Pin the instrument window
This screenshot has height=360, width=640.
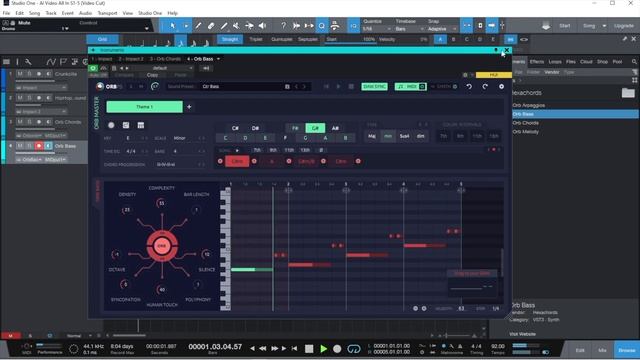pyautogui.click(x=496, y=50)
